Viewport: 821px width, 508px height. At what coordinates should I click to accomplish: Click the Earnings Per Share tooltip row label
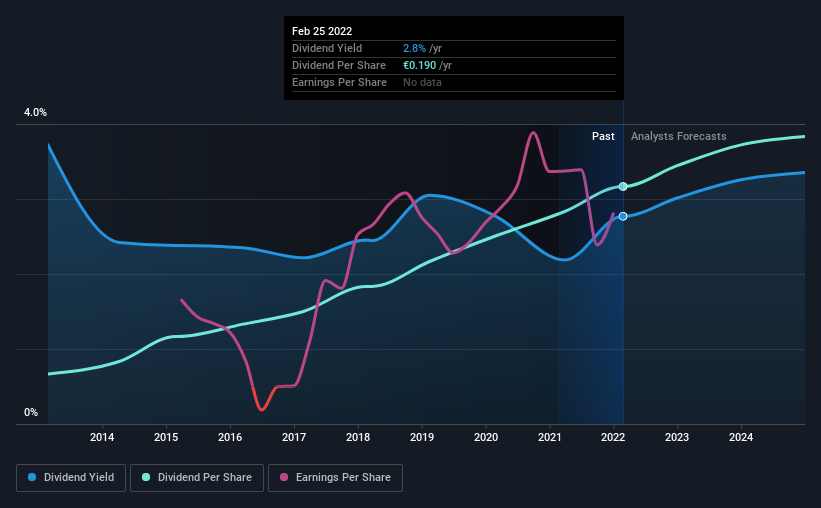pyautogui.click(x=339, y=82)
